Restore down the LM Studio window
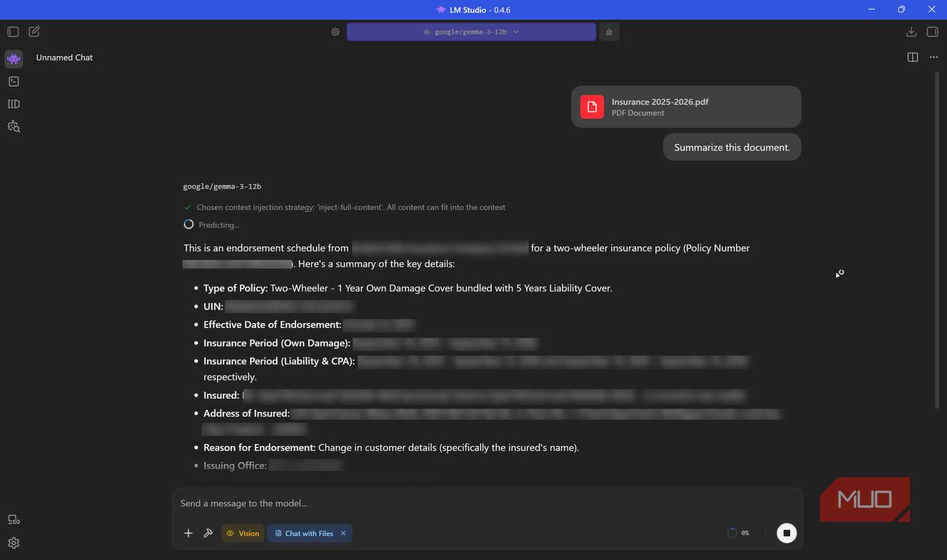947x560 pixels. 902,9
